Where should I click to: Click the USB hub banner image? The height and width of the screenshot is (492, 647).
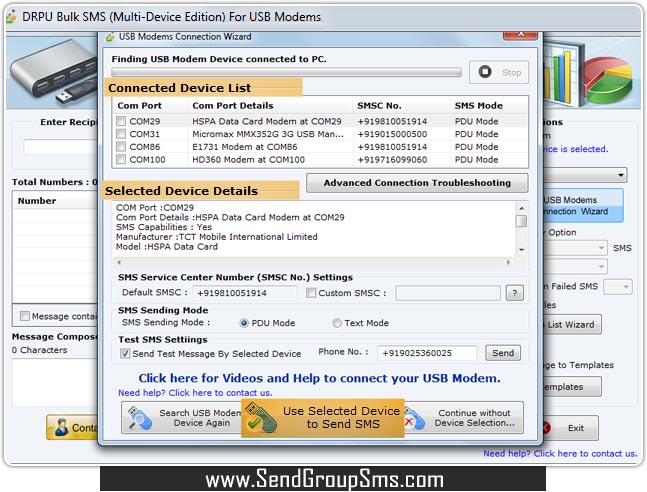(x=54, y=73)
